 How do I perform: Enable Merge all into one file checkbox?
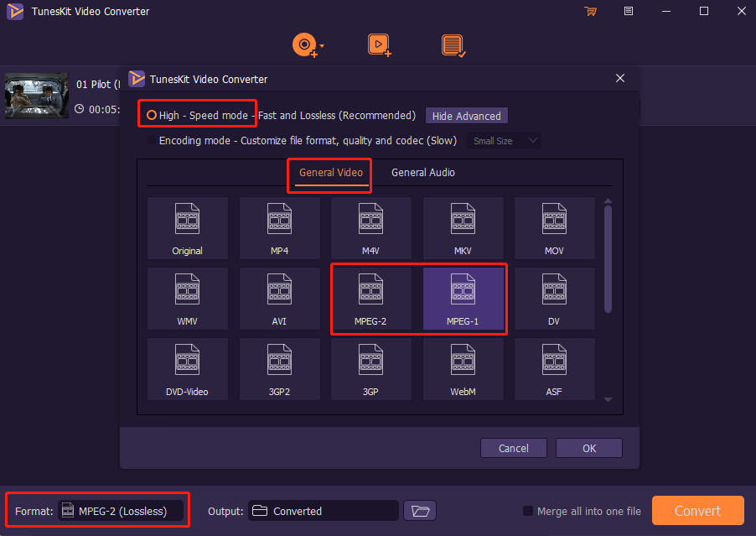pos(528,511)
